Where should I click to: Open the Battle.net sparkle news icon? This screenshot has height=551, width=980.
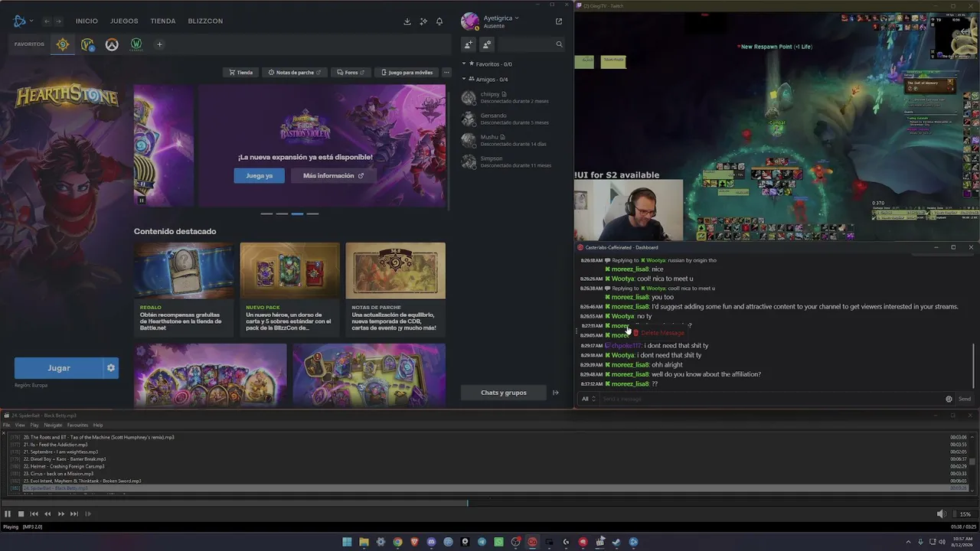[x=423, y=21]
